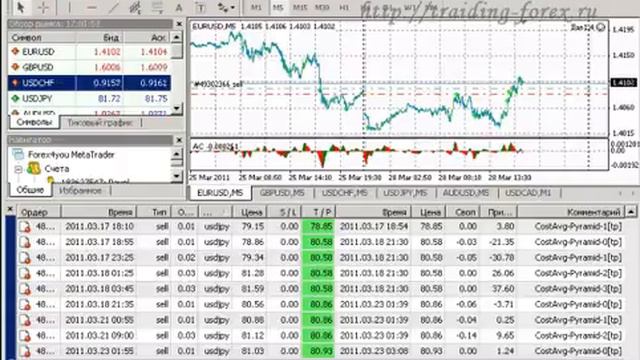This screenshot has height=360, width=640.
Task: Close the Terminal panel
Action: (10, 209)
